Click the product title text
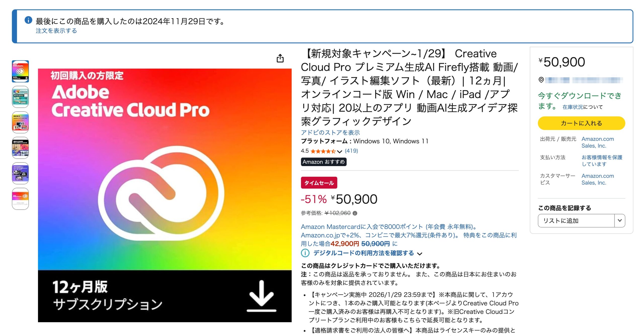Screen dimensions: 644x336 tap(409, 87)
